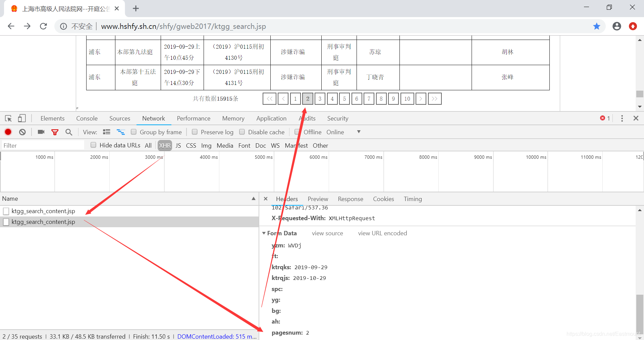Show the overview waterfall view icon

coord(121,132)
